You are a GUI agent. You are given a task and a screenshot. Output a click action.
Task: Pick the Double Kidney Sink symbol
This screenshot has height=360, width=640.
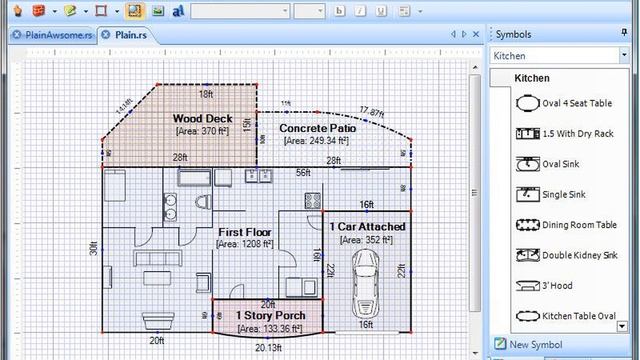[567, 255]
